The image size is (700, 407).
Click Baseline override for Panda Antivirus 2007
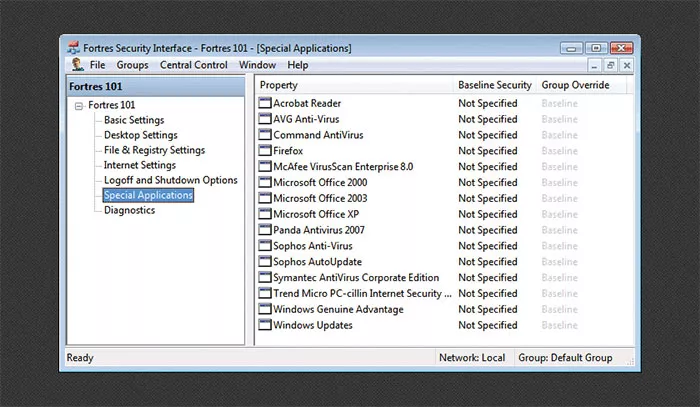559,230
